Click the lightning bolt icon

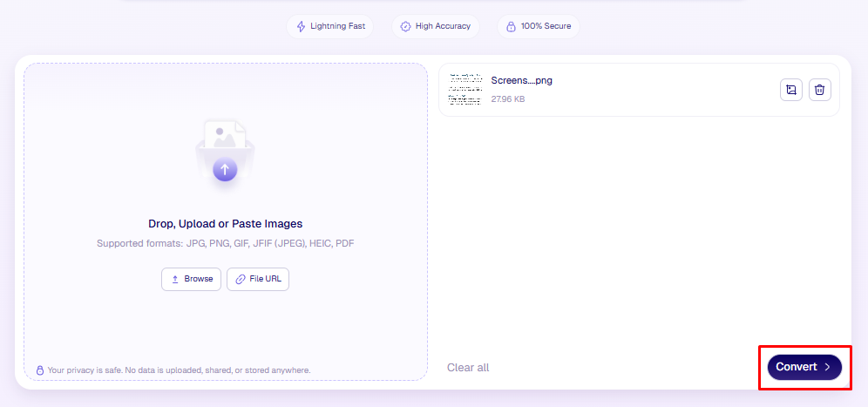coord(301,26)
